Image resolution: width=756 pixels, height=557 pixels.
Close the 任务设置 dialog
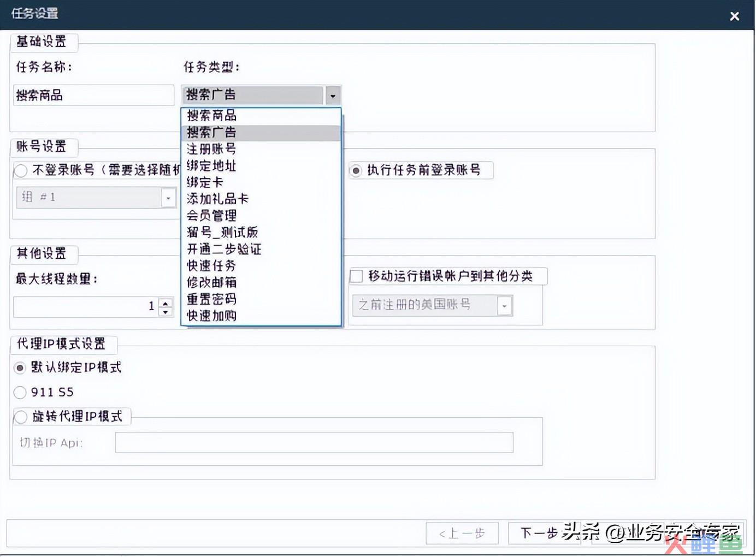tap(734, 16)
